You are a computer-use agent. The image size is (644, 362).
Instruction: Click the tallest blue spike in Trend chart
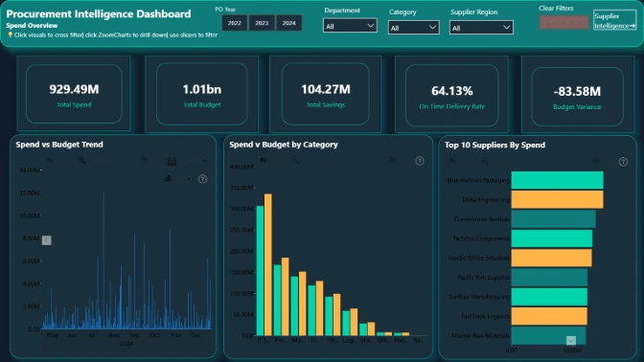103,260
